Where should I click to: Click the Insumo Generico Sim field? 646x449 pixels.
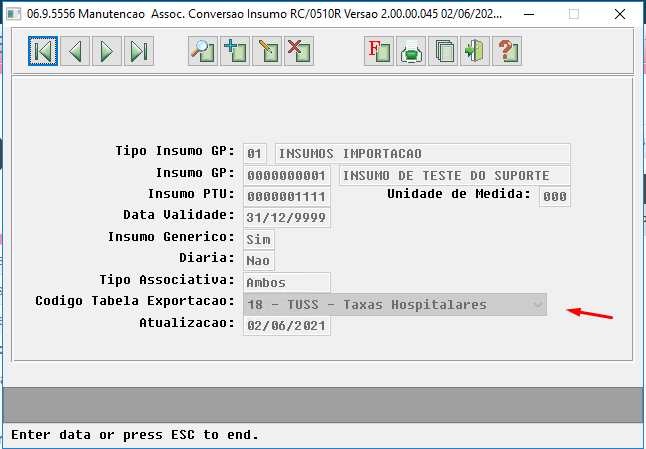click(259, 240)
